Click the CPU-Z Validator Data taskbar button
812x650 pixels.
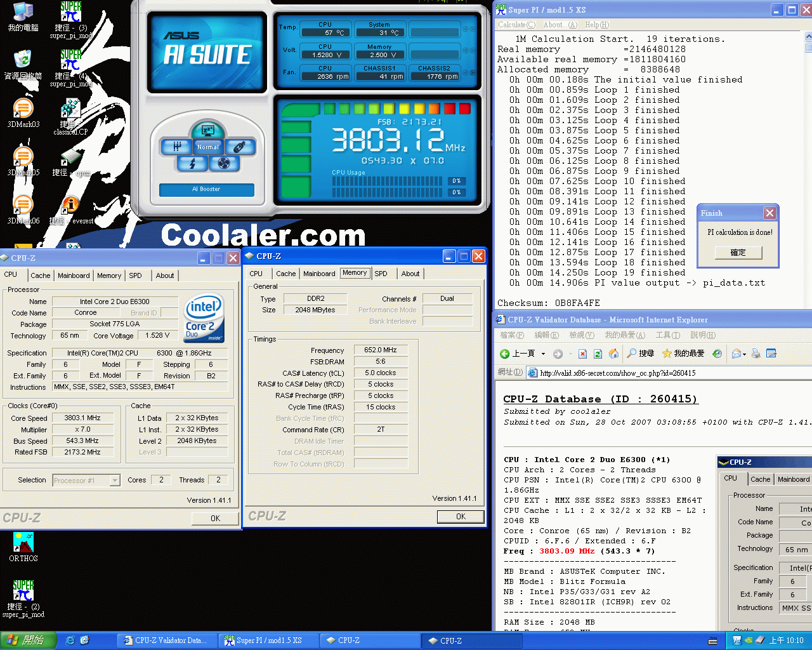point(168,640)
